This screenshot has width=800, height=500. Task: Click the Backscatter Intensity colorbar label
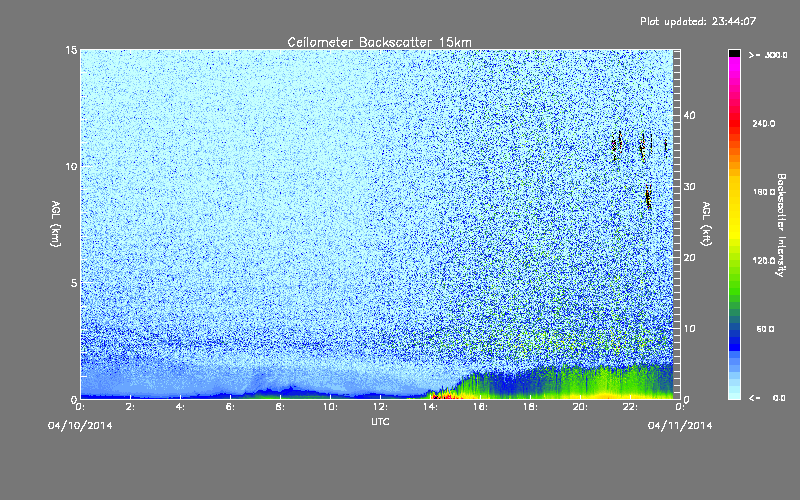(781, 225)
